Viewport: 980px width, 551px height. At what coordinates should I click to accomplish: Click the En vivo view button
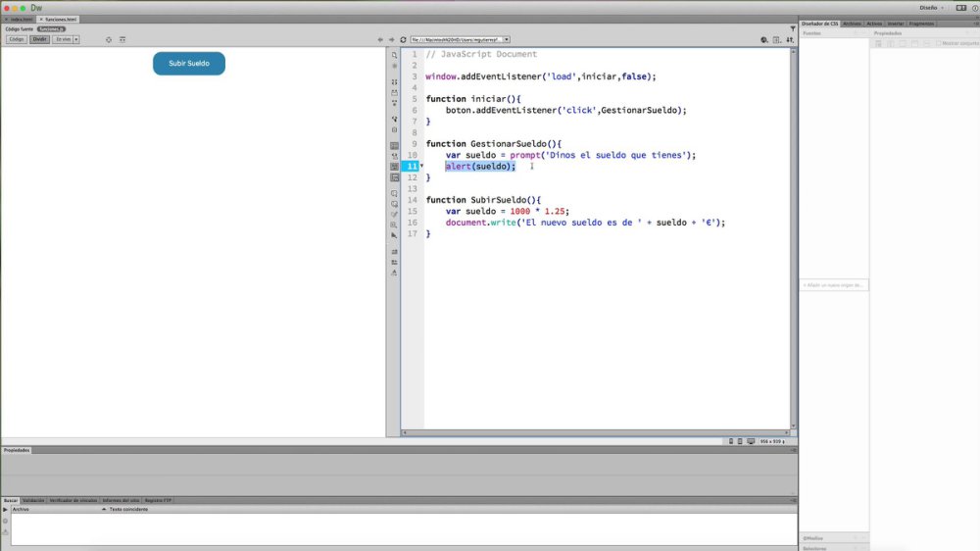63,39
